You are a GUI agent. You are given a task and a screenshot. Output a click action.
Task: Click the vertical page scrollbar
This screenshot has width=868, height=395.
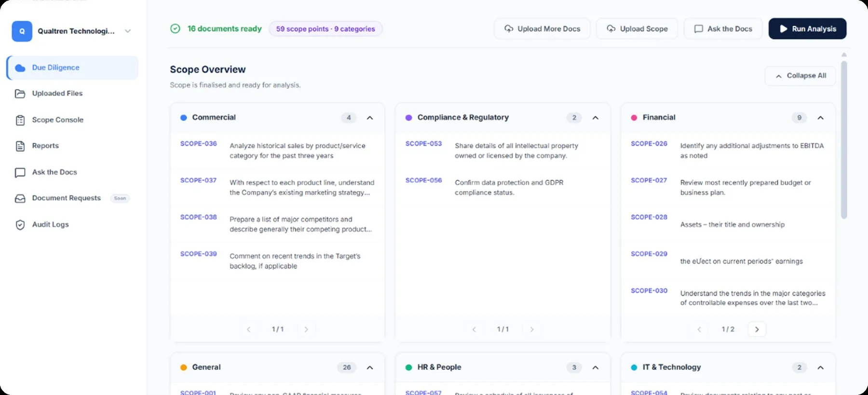point(844,140)
